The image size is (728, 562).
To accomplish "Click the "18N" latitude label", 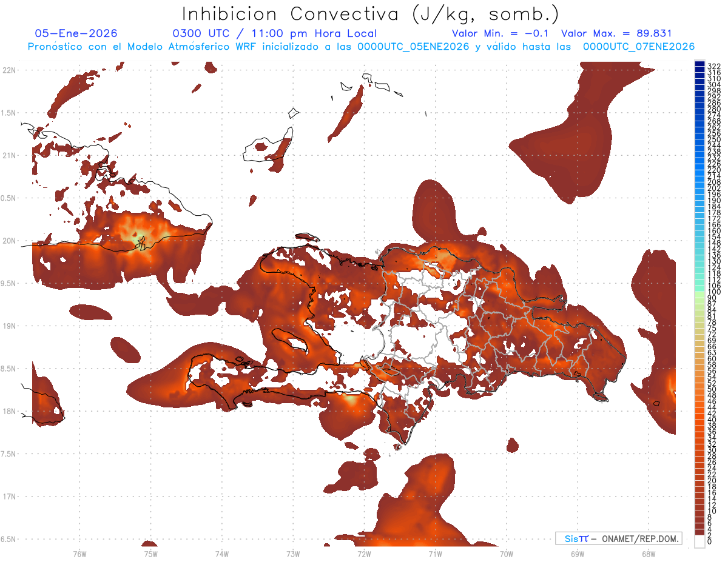I will (x=9, y=411).
